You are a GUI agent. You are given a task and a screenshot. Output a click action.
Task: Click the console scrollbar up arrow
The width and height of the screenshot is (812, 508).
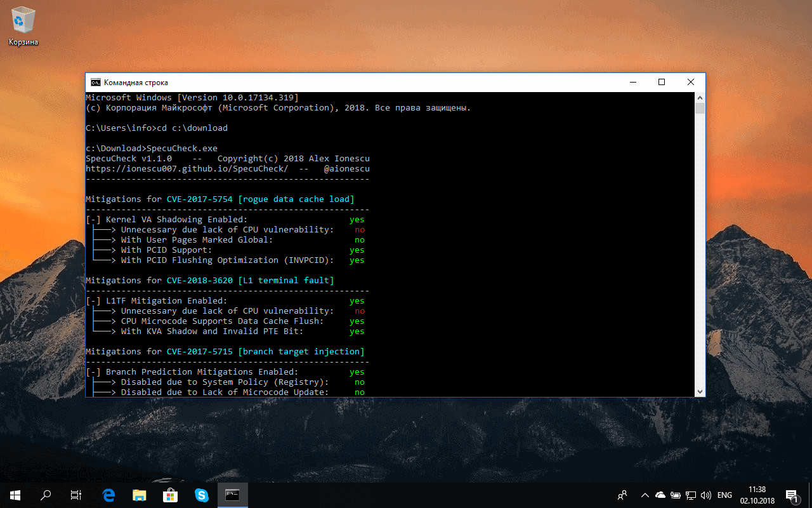tap(700, 98)
